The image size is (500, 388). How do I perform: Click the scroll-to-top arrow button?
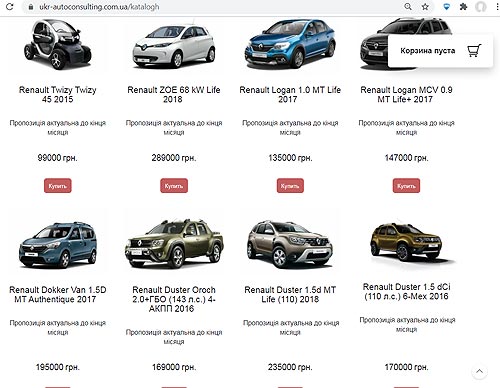point(479,371)
